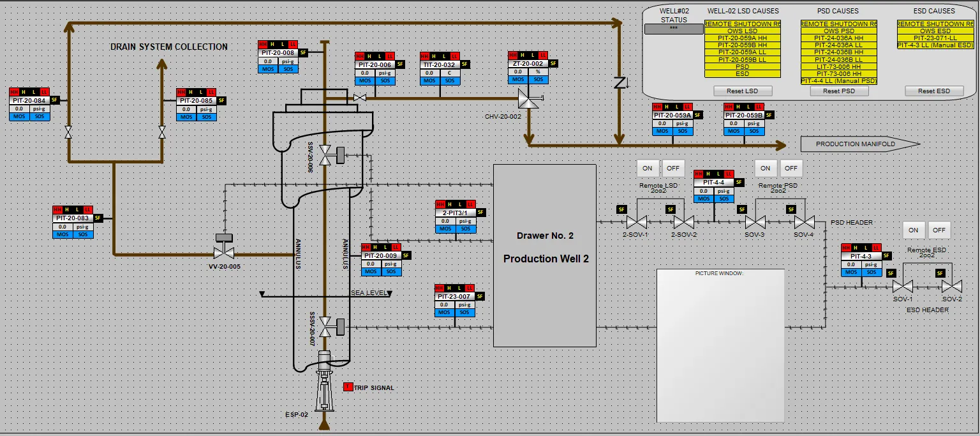Click the PRODUCTION MANIFOLD arrow
The width and height of the screenshot is (980, 436).
coord(860,144)
